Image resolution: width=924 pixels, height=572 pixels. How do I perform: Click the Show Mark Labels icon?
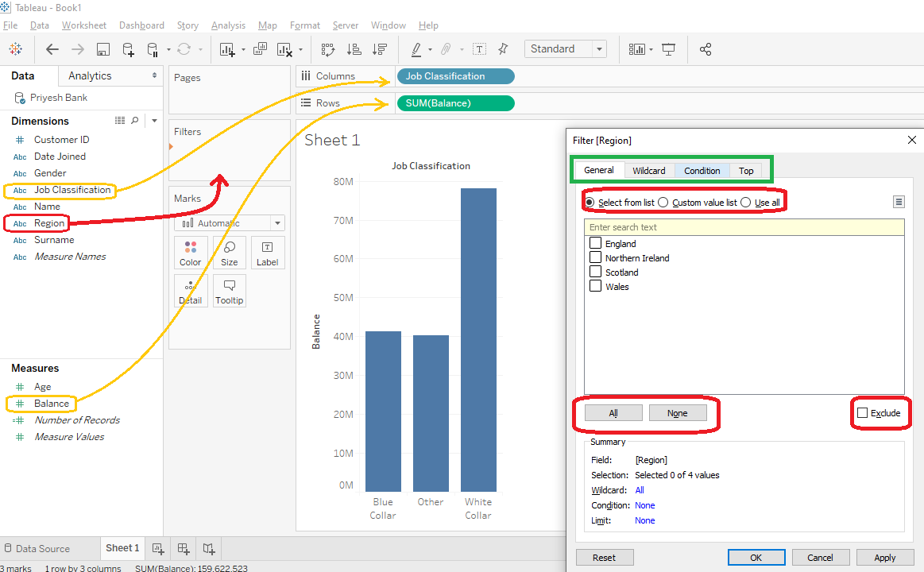pyautogui.click(x=479, y=48)
